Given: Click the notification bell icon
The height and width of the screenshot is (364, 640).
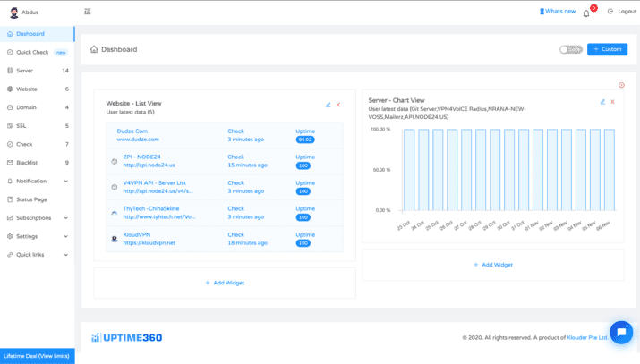Looking at the screenshot, I should coord(586,13).
